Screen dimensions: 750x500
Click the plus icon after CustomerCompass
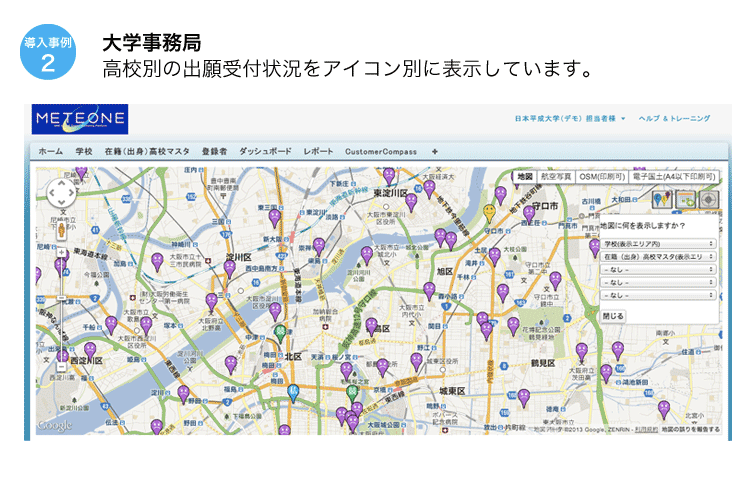434,151
